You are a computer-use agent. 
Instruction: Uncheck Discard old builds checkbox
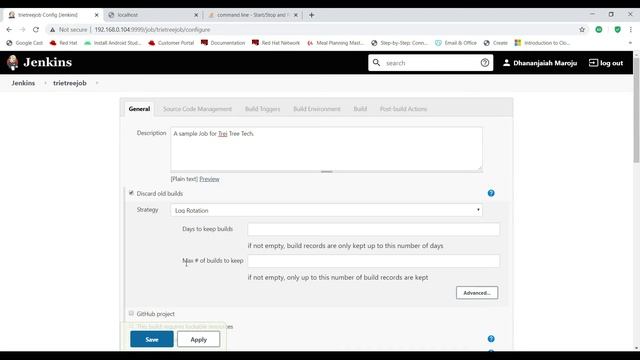131,193
